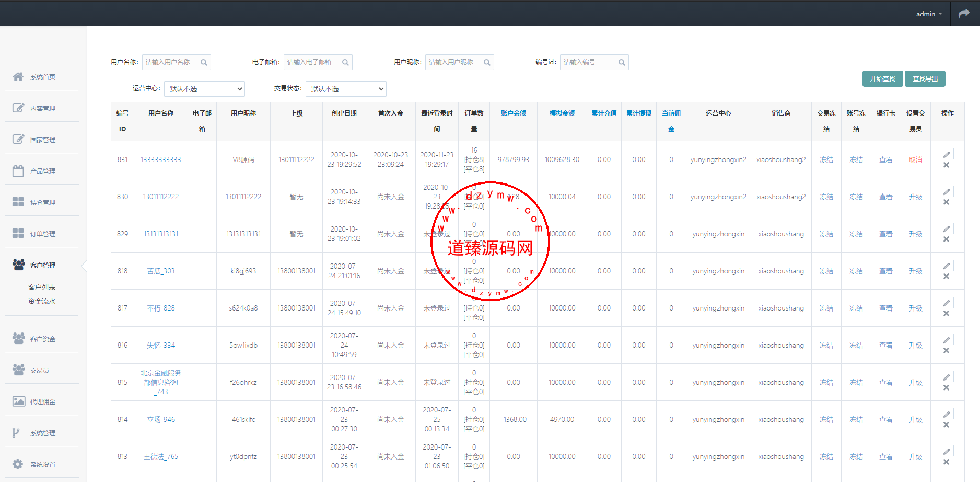Click the 客户资金 users icon

pos(18,339)
